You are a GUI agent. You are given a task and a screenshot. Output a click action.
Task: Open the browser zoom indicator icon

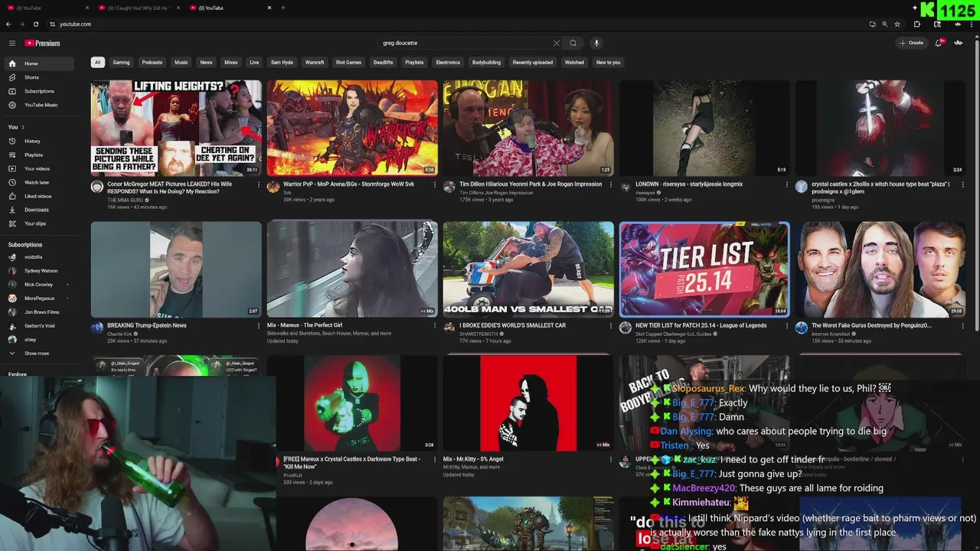[x=885, y=24]
